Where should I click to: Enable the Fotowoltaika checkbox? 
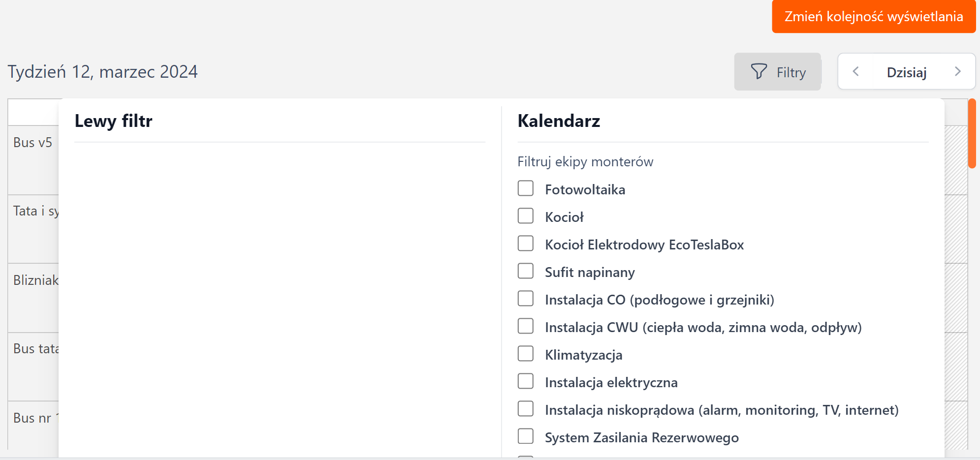click(526, 188)
